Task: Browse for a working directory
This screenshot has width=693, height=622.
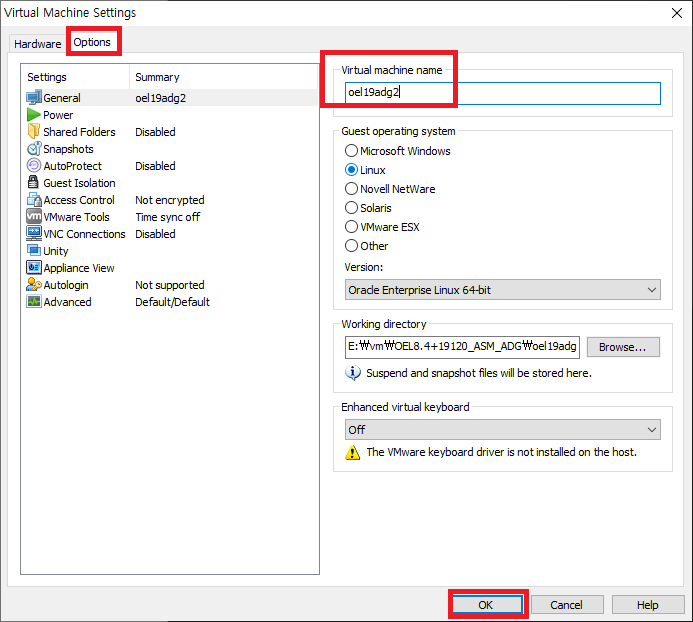Action: pyautogui.click(x=623, y=347)
